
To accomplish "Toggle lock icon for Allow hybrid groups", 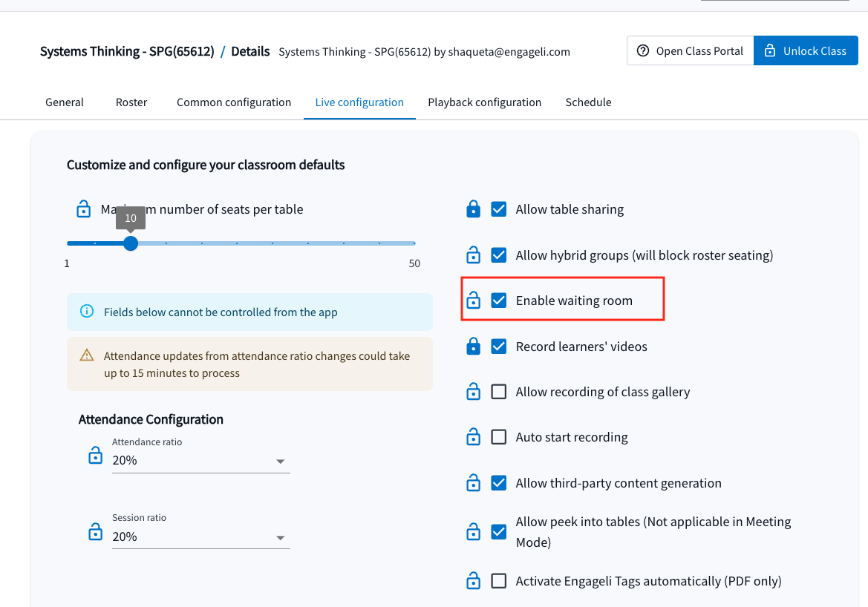I will (473, 255).
